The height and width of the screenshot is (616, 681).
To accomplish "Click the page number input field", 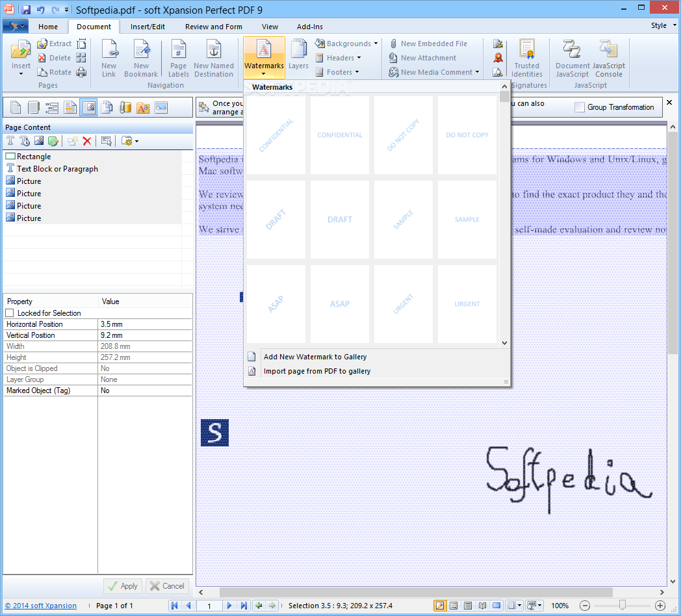I will 209,606.
